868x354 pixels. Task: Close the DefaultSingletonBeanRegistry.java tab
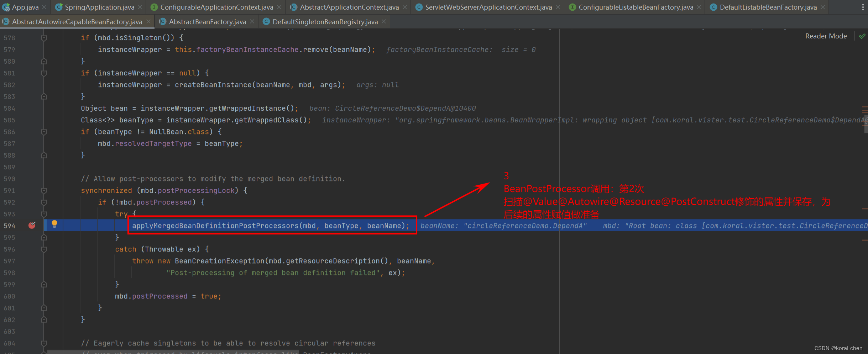[x=384, y=22]
